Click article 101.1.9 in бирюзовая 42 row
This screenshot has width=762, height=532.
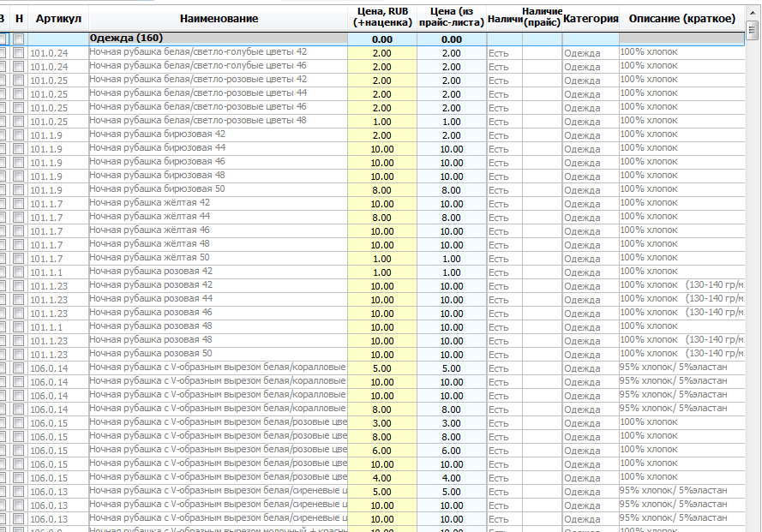click(46, 135)
